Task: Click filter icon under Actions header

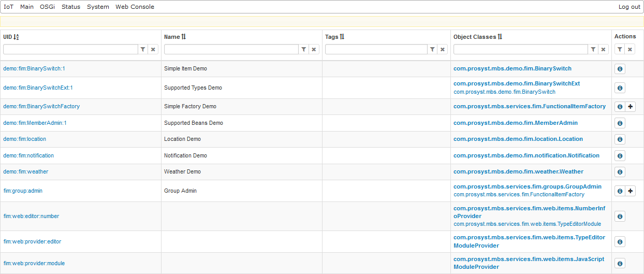Action: (x=620, y=49)
